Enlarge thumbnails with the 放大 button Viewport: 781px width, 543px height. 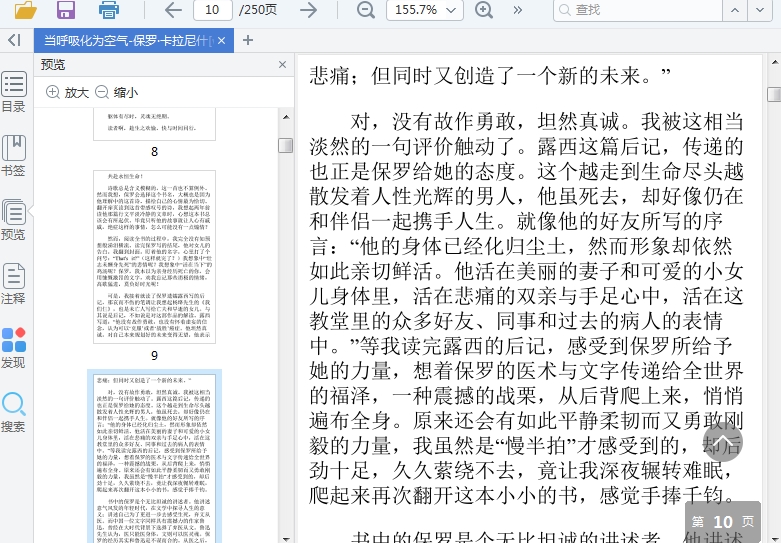point(67,93)
